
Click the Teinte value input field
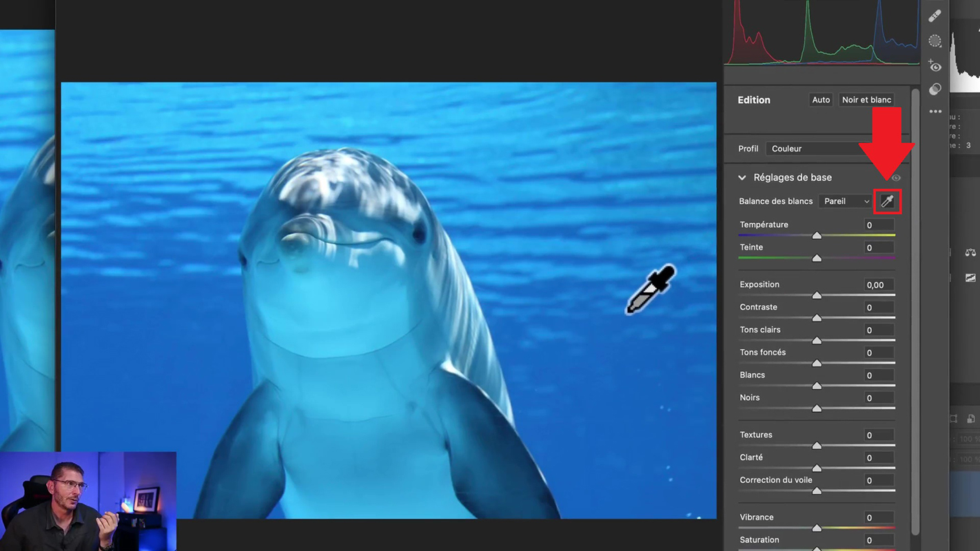[879, 247]
